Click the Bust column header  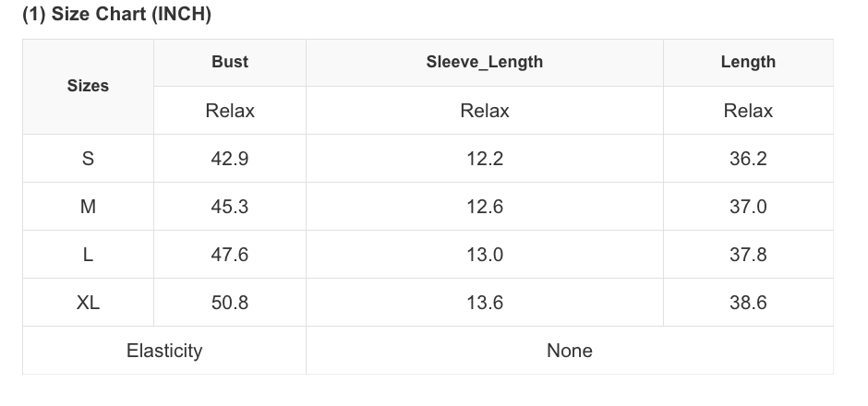tap(230, 63)
